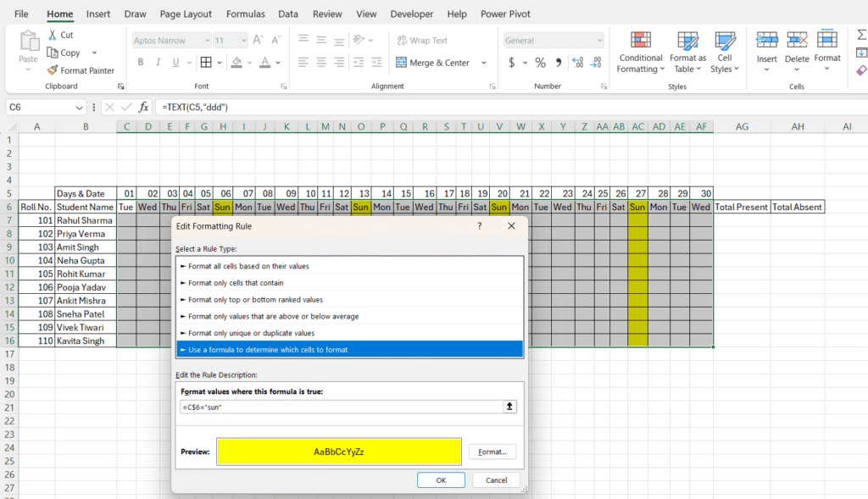Decrease font size with smaller A icon

pyautogui.click(x=275, y=40)
